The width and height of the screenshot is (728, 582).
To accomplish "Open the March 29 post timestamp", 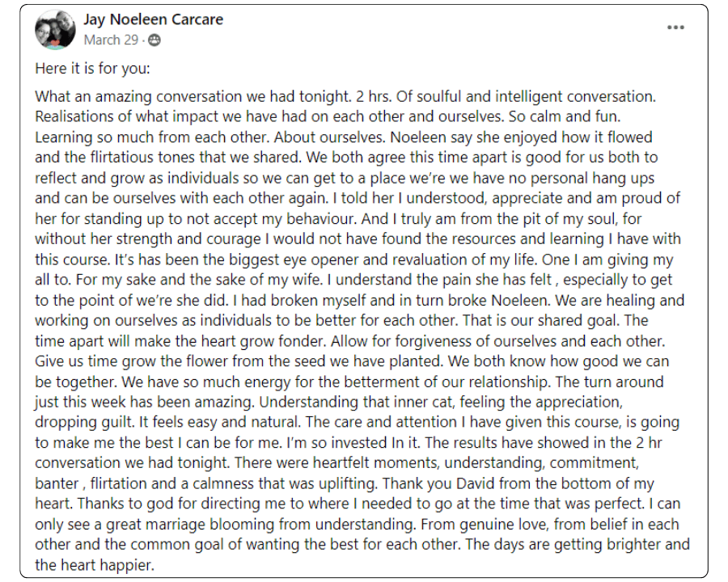I will (111, 40).
